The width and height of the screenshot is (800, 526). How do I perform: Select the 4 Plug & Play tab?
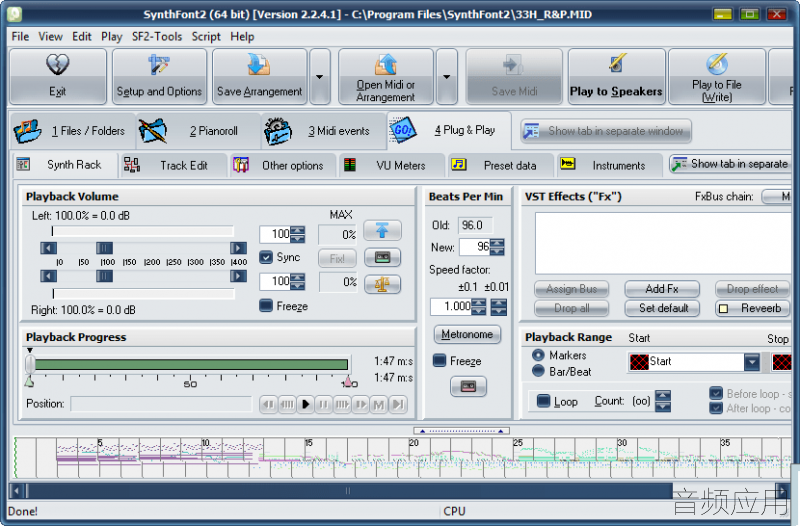449,130
